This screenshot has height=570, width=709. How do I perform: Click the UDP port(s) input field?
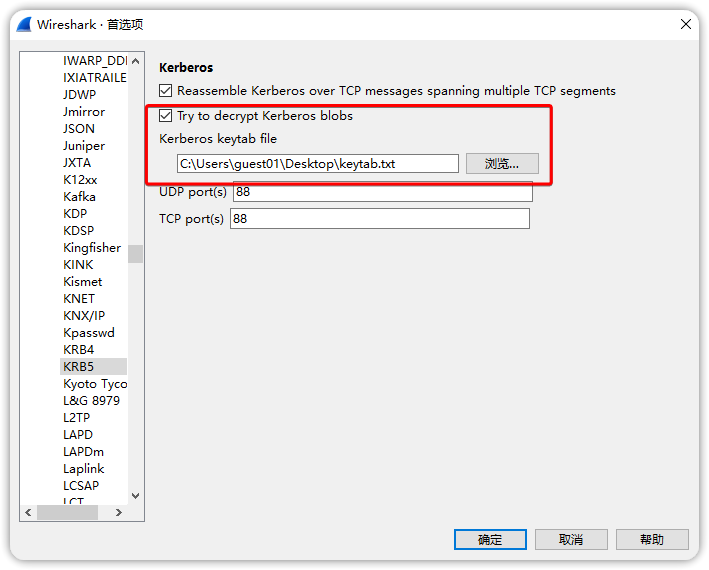pyautogui.click(x=383, y=192)
